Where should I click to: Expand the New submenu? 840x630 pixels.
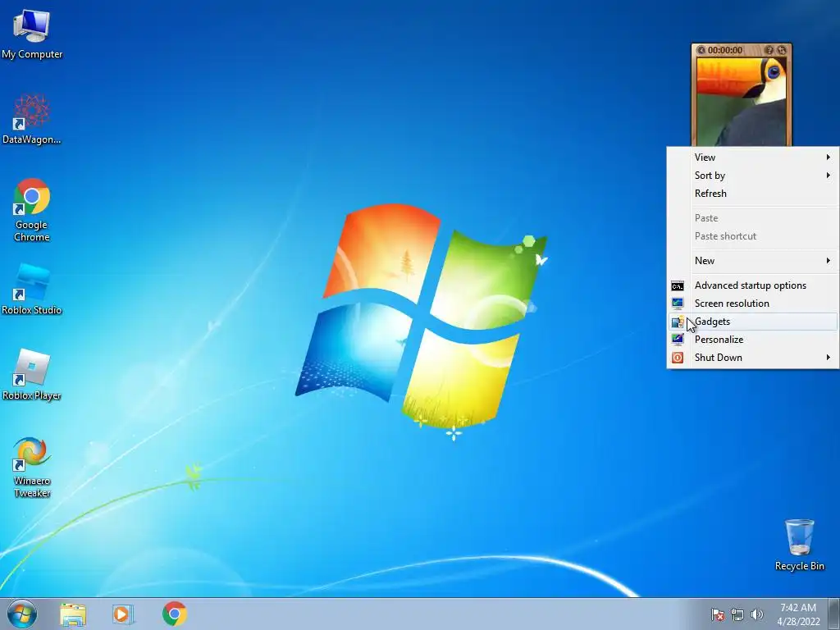click(753, 260)
